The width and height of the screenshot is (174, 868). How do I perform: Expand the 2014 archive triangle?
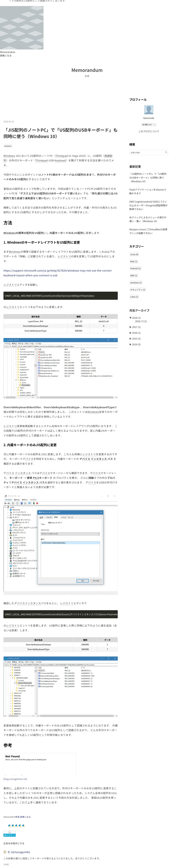(x=130, y=344)
